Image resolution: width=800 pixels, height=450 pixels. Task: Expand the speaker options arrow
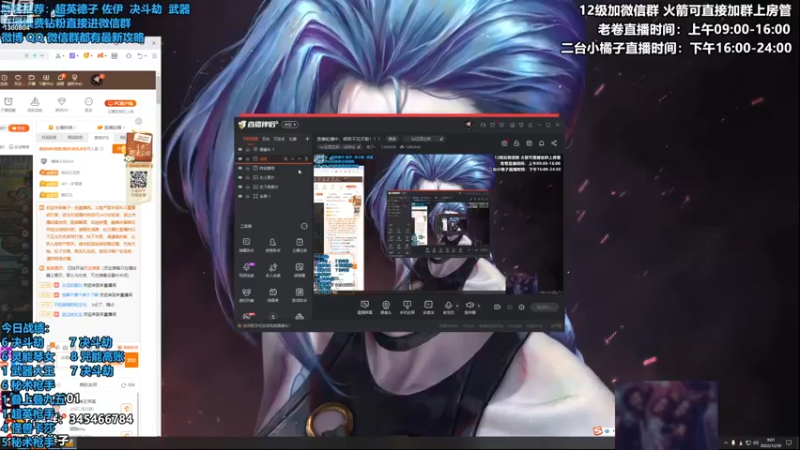point(479,306)
